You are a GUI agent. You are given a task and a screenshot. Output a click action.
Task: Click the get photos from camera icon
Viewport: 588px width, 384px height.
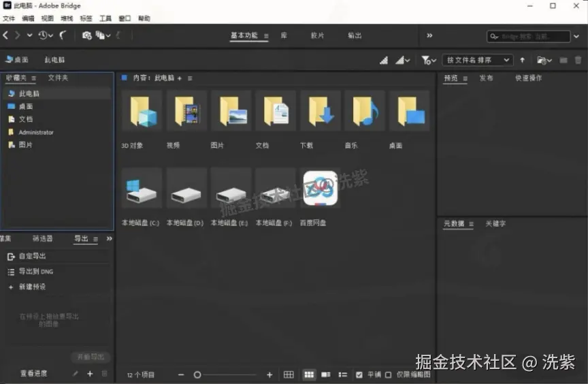(86, 35)
